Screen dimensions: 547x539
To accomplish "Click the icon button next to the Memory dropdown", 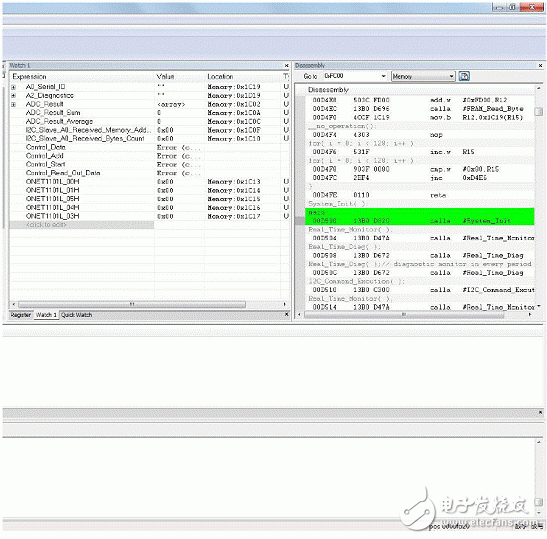I will (464, 76).
